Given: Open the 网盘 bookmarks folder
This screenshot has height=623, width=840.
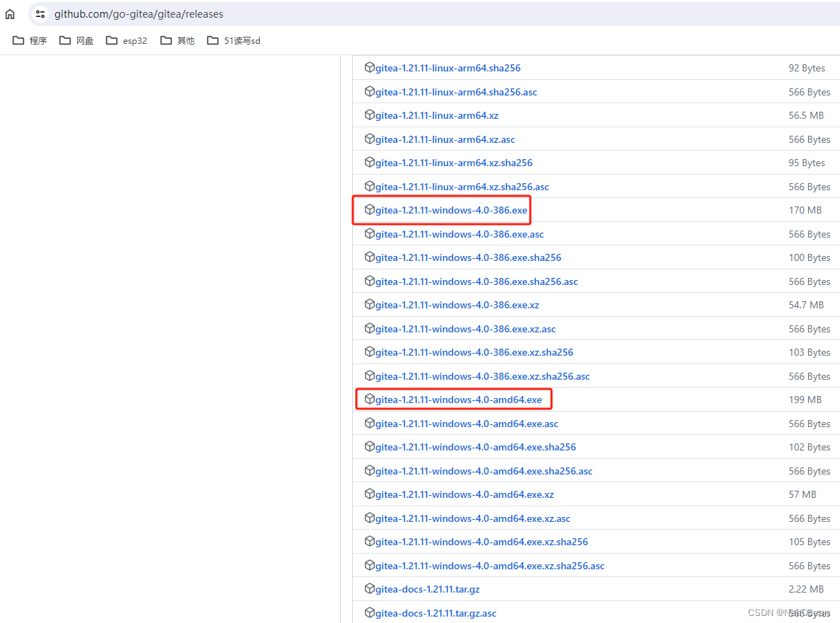Looking at the screenshot, I should tap(76, 41).
